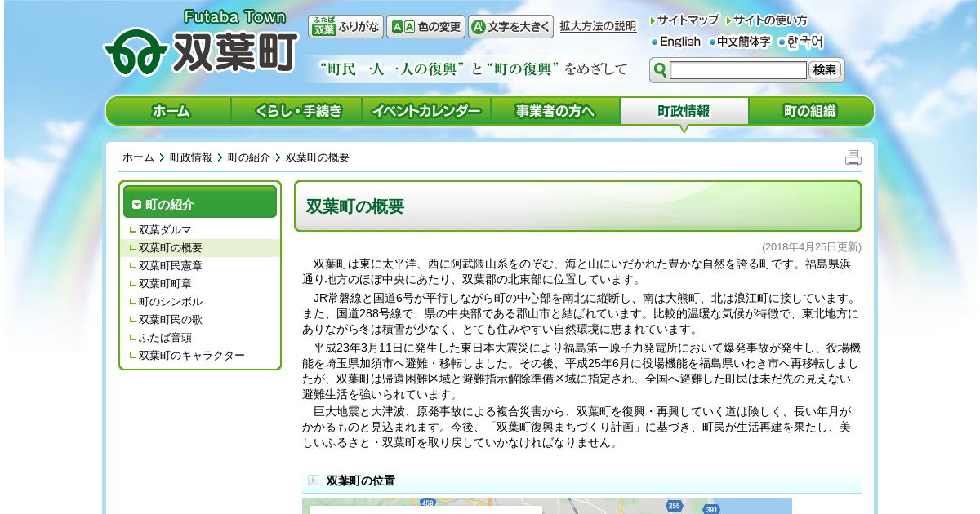Open the 町政情報 navigation tab
Screen dimensions: 980x514
684,112
